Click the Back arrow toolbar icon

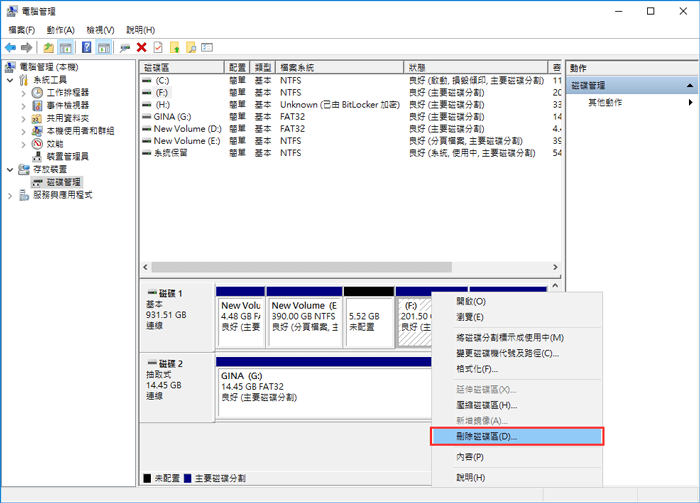(10, 47)
